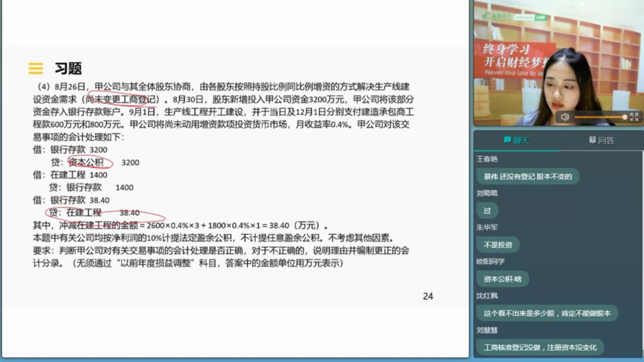Image resolution: width=644 pixels, height=362 pixels.
Task: Click chat message 景伟 还没有登记 股本不变的
Action: [528, 176]
